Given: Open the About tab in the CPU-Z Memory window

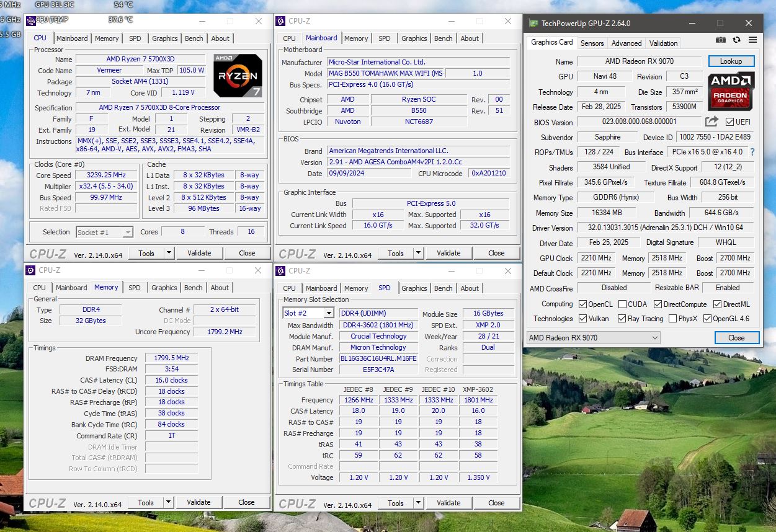Looking at the screenshot, I should pyautogui.click(x=220, y=288).
